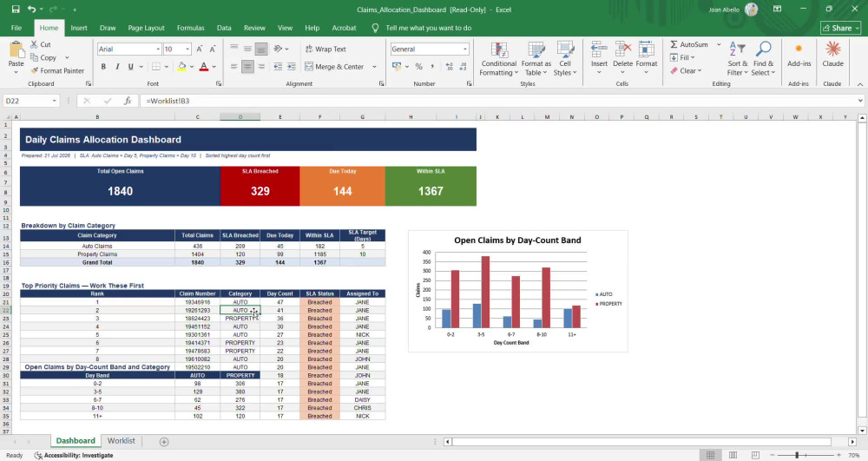Switch to the Insert ribbon tab

pos(79,28)
